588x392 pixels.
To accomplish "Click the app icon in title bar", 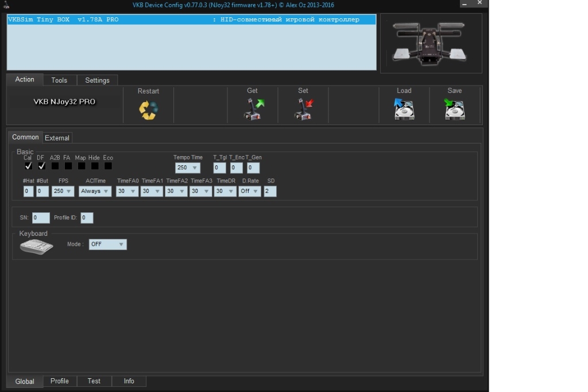I will tap(6, 5).
